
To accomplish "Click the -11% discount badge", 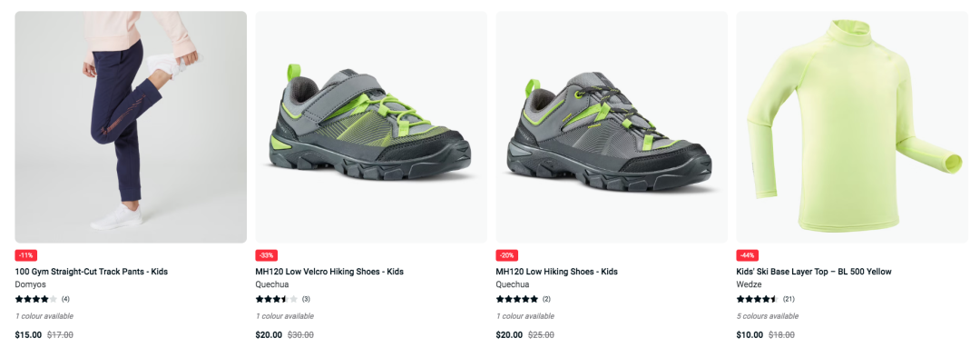I will (x=26, y=255).
